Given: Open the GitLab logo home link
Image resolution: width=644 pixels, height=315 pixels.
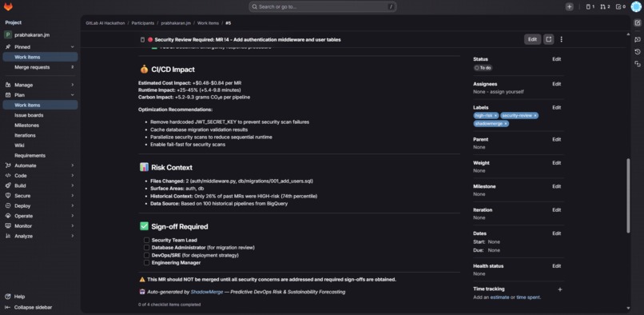Looking at the screenshot, I should 8,6.
